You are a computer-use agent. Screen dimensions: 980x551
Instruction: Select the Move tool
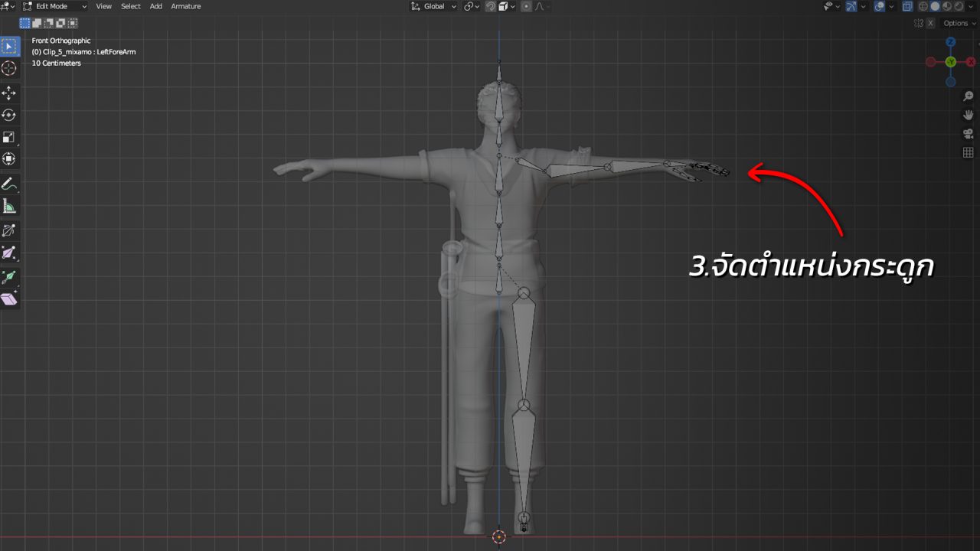[9, 93]
